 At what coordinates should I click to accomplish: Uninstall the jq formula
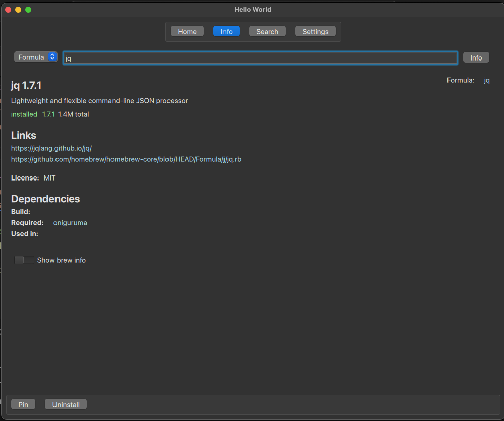pos(66,404)
